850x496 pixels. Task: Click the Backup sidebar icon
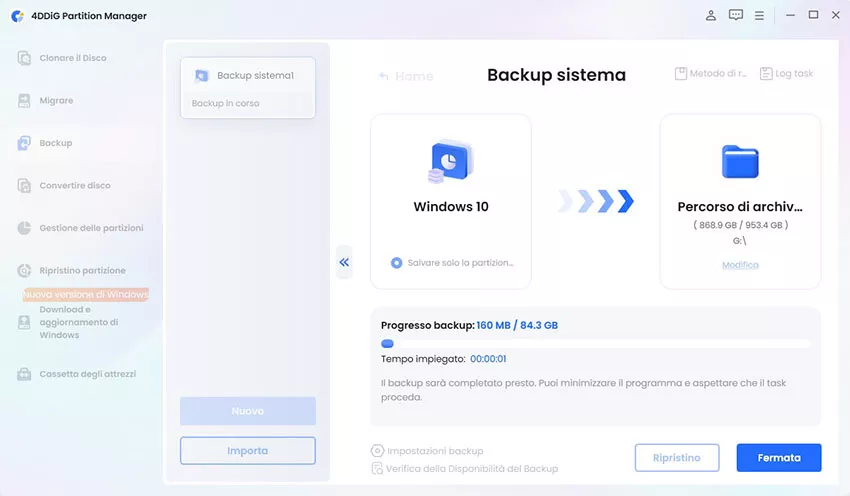pos(24,143)
